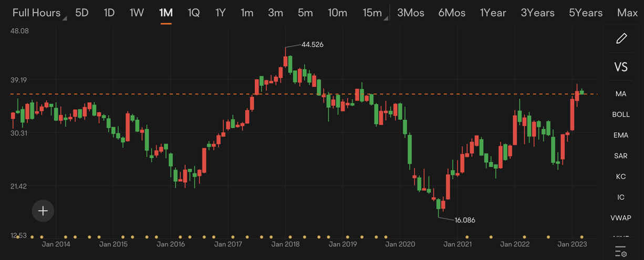Set range to 5Years
Screen dimensions: 644x260
tap(586, 13)
